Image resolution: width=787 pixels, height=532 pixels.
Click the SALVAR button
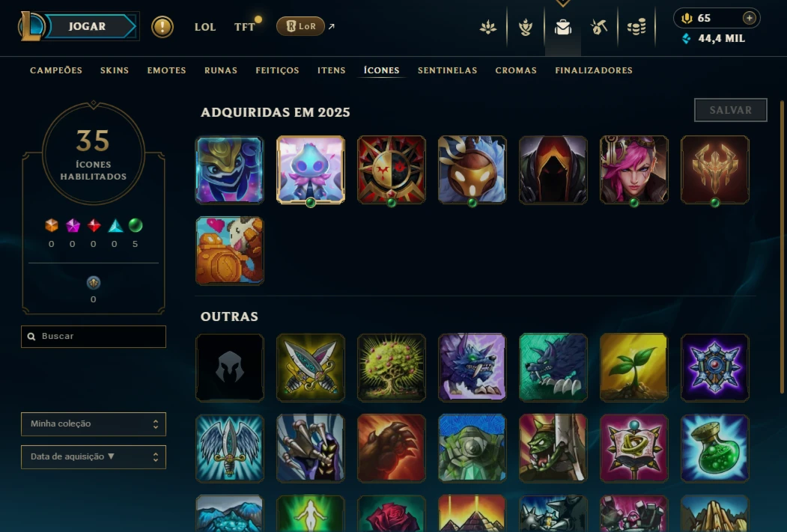730,110
